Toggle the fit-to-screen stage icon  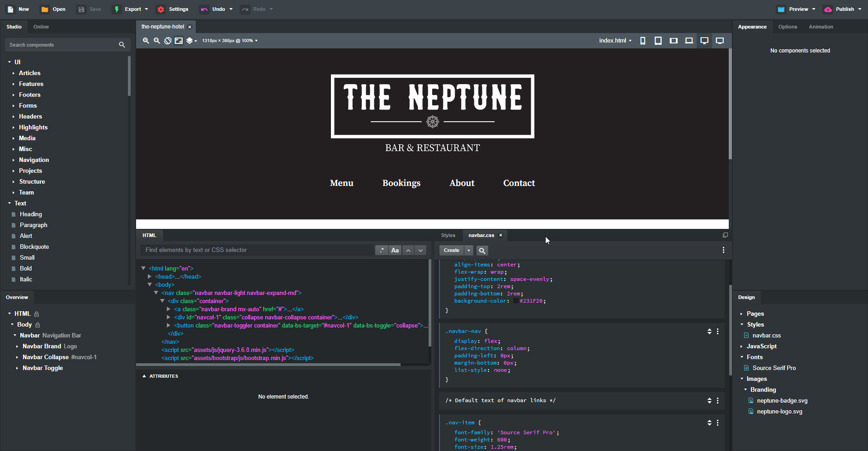179,41
